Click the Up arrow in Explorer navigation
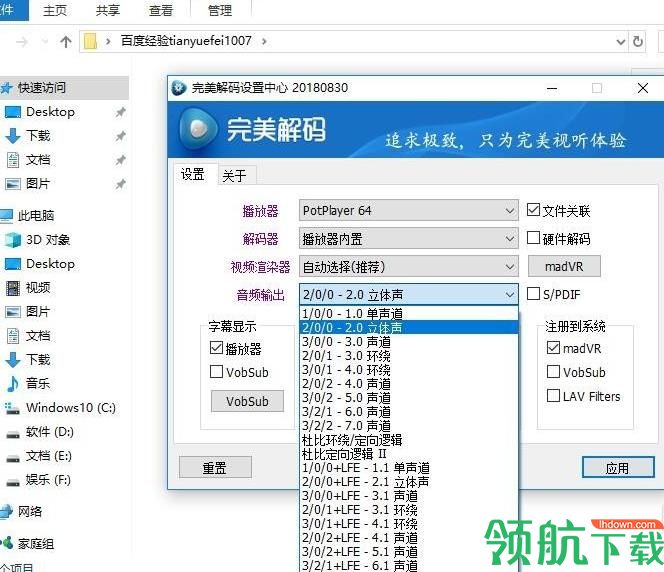Image resolution: width=664 pixels, height=572 pixels. pos(66,41)
